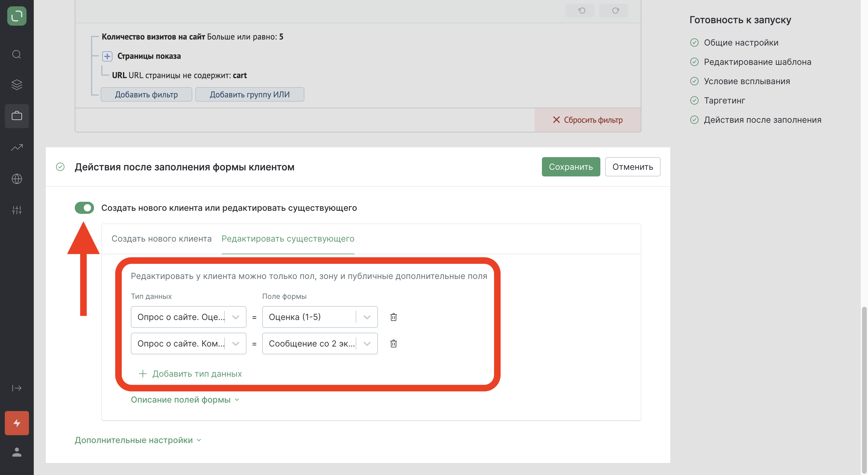Go to Действия после заполнения step

(x=763, y=120)
